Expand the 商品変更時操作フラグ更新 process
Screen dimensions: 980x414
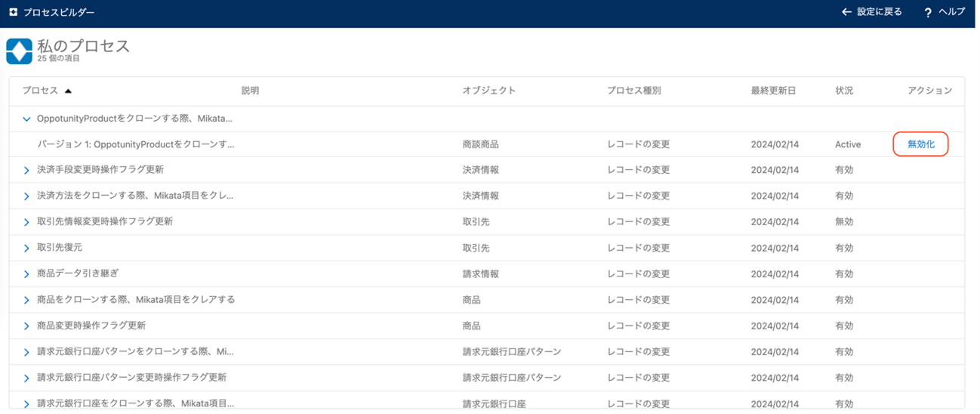(x=26, y=326)
